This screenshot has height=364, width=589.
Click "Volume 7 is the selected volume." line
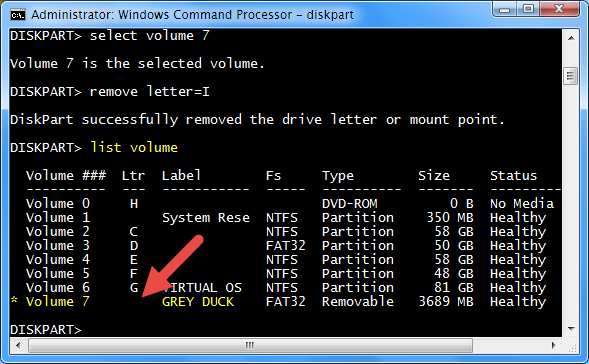point(137,63)
